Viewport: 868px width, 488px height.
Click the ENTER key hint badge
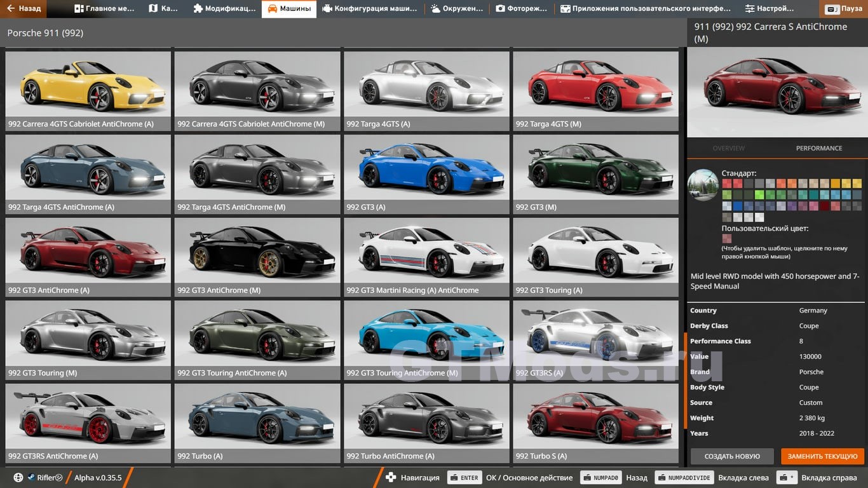point(465,478)
